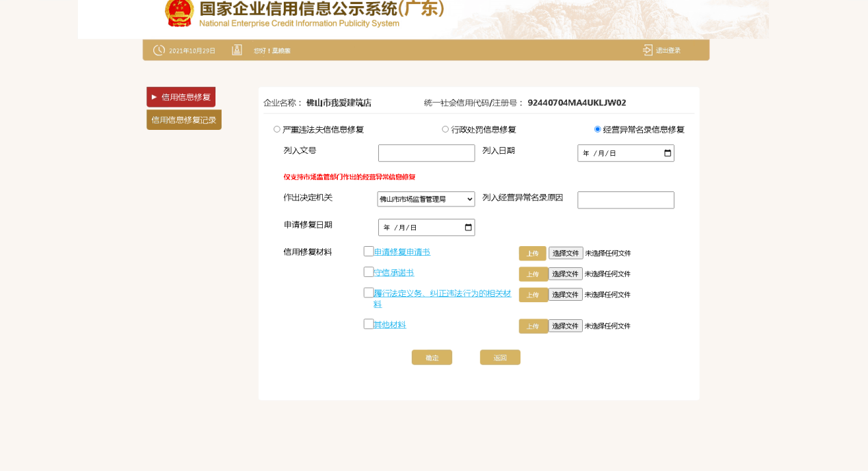Check the 守信承诺书 checkbox
Image resolution: width=868 pixels, height=471 pixels.
tap(369, 271)
